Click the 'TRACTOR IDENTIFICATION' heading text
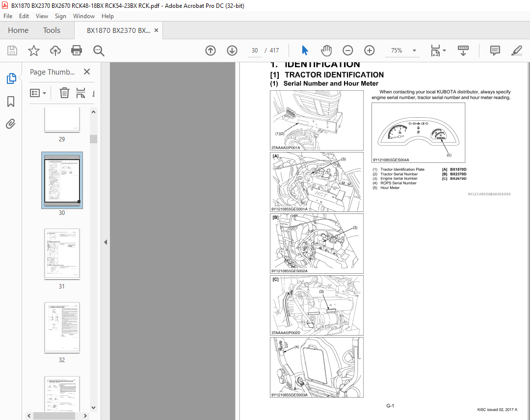Screen dimensions: 530x420 click(x=334, y=75)
